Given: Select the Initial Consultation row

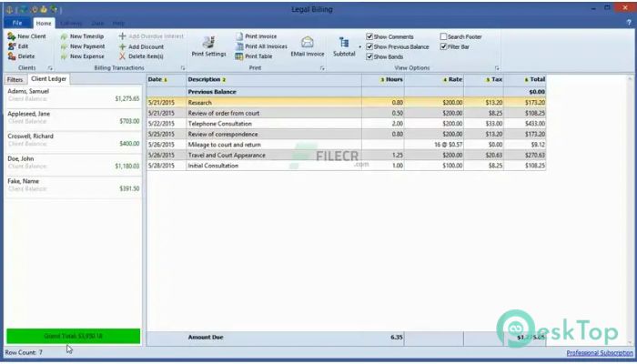Looking at the screenshot, I should click(x=346, y=166).
